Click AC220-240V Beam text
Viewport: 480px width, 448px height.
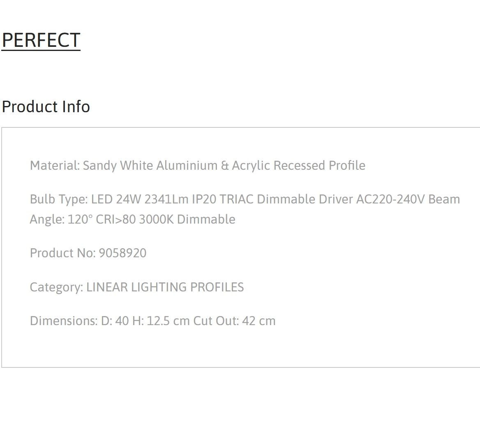point(408,199)
